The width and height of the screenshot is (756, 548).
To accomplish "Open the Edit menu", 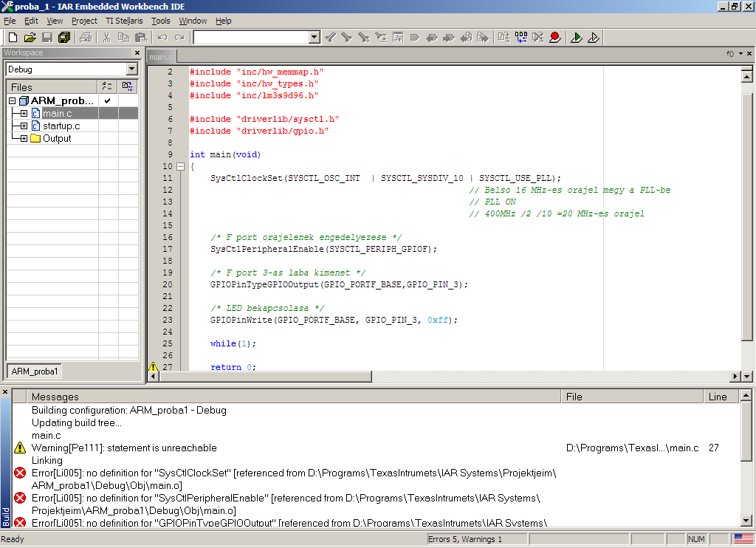I will click(31, 21).
